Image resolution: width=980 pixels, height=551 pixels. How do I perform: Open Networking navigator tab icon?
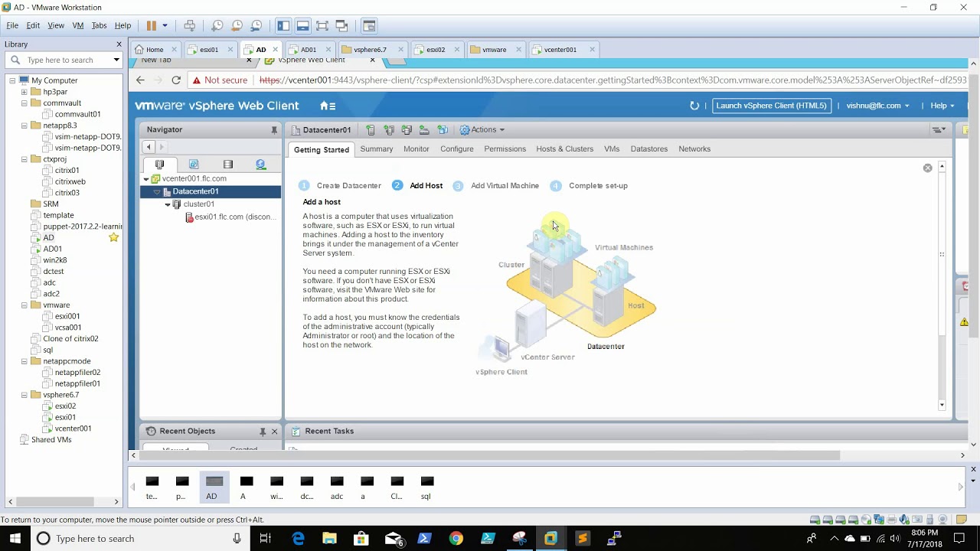(x=261, y=164)
